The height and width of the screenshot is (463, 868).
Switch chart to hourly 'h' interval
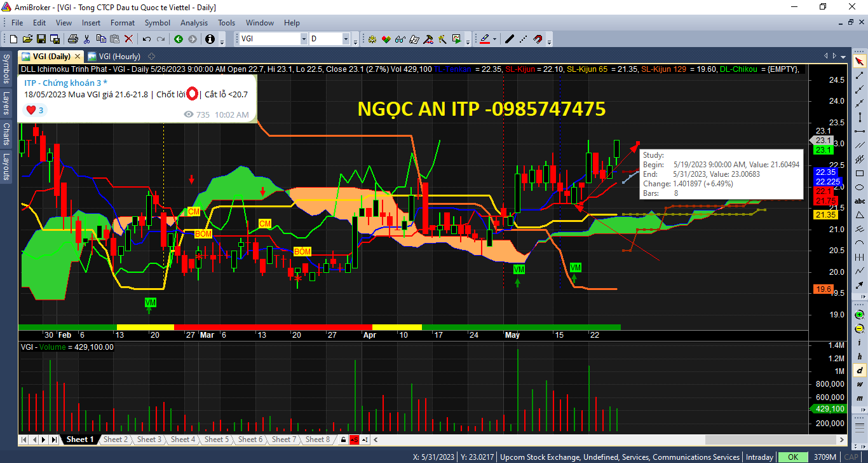click(x=860, y=356)
